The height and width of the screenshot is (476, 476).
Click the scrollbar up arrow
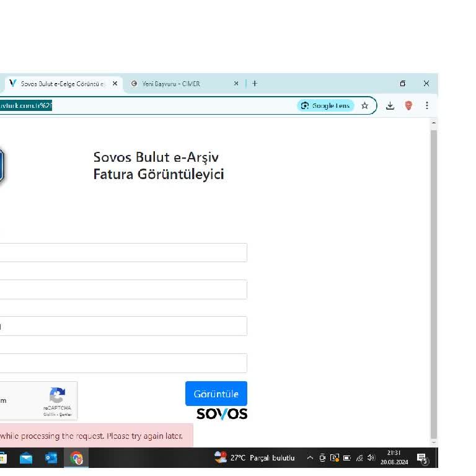pyautogui.click(x=434, y=123)
